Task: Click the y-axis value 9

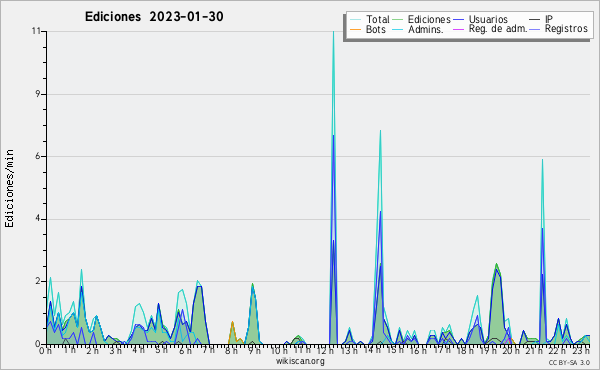Action: coord(38,94)
